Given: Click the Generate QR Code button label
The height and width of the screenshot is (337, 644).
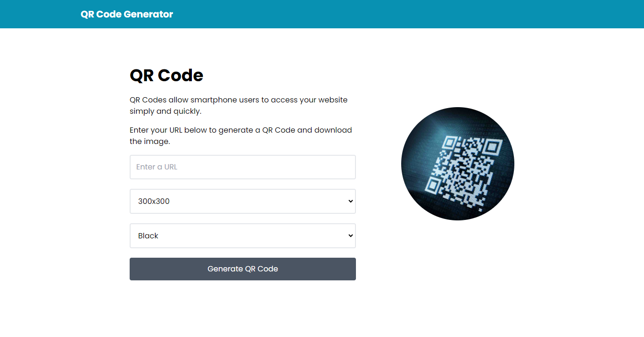Looking at the screenshot, I should pos(242,269).
